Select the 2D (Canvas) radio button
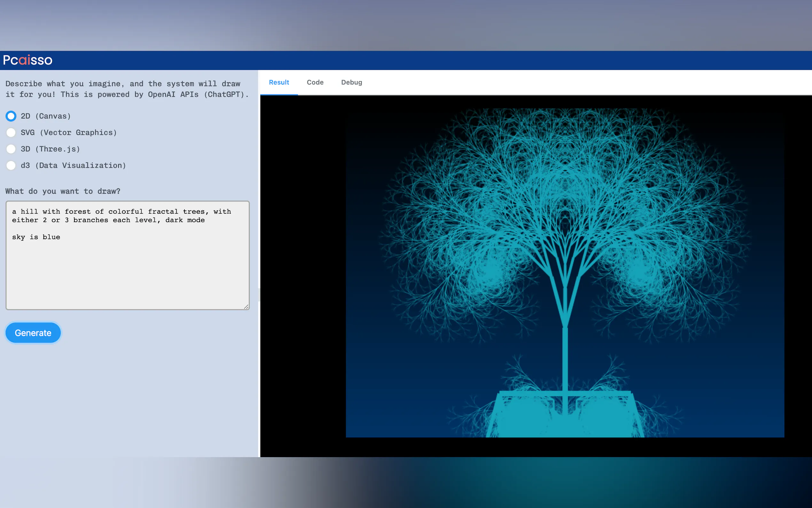The width and height of the screenshot is (812, 508). click(11, 116)
